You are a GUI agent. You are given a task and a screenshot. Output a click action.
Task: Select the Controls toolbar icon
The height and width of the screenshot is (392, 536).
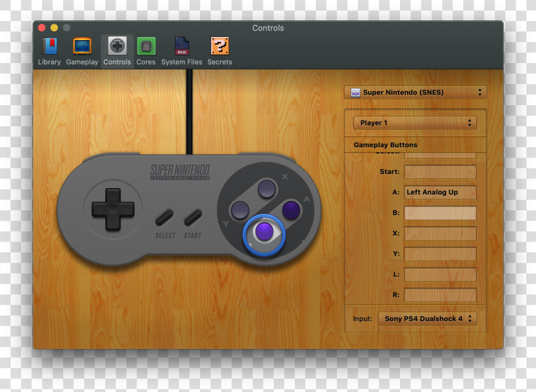[117, 51]
